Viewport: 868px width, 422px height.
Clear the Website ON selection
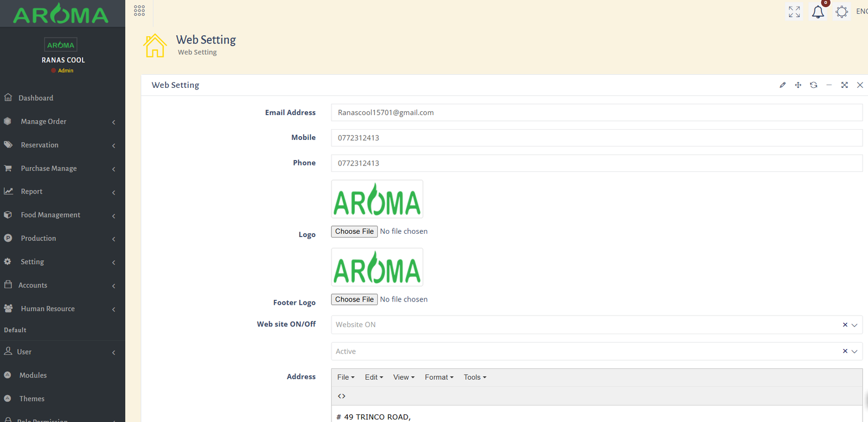tap(845, 325)
